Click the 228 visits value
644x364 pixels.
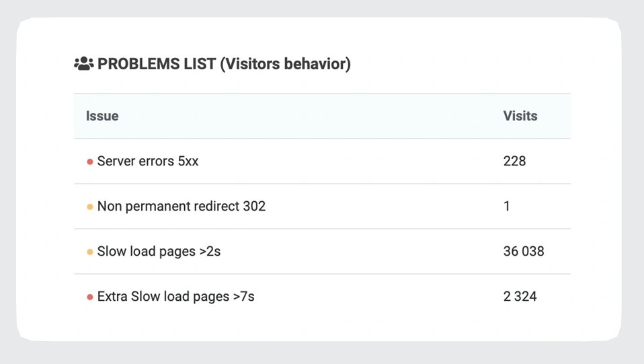(x=514, y=161)
